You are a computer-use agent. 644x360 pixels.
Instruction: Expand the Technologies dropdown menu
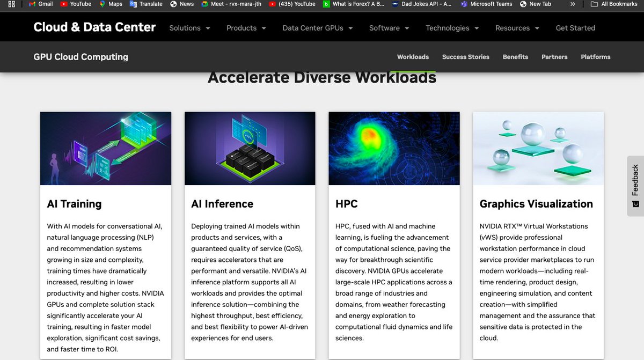pyautogui.click(x=452, y=28)
